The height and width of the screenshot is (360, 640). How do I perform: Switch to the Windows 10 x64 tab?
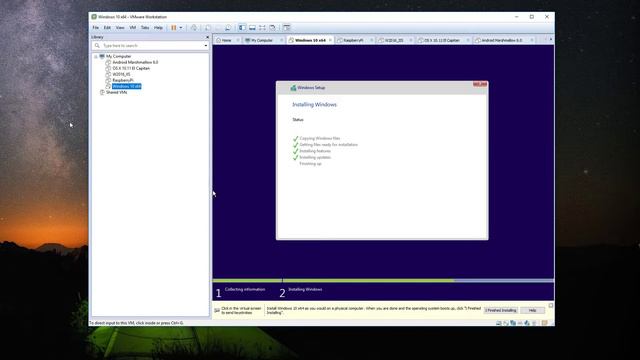pos(310,40)
